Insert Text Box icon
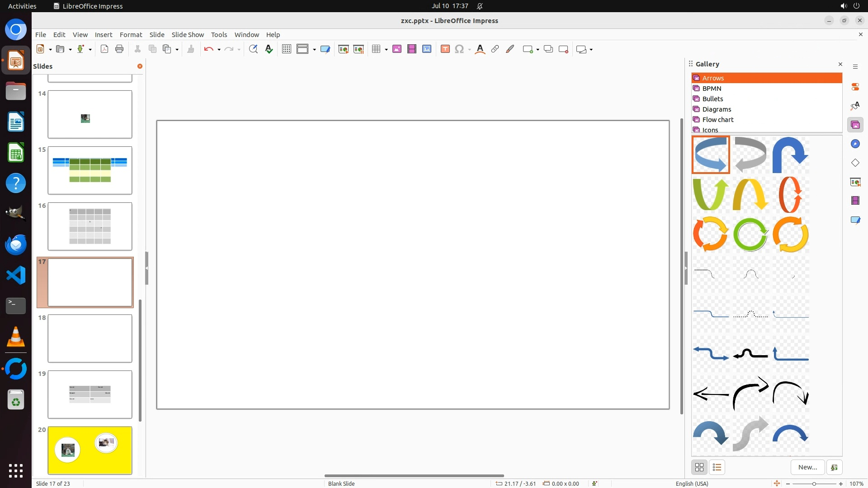This screenshot has width=868, height=488. (445, 49)
